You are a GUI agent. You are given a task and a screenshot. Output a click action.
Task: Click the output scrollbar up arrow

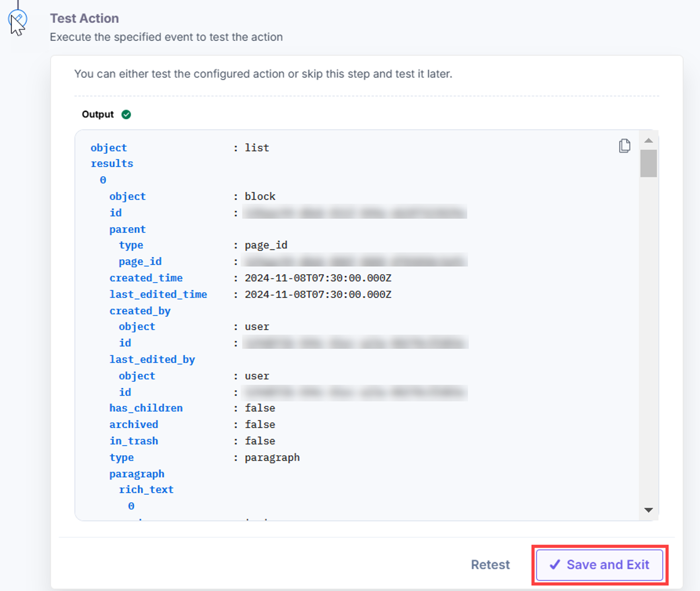click(648, 140)
